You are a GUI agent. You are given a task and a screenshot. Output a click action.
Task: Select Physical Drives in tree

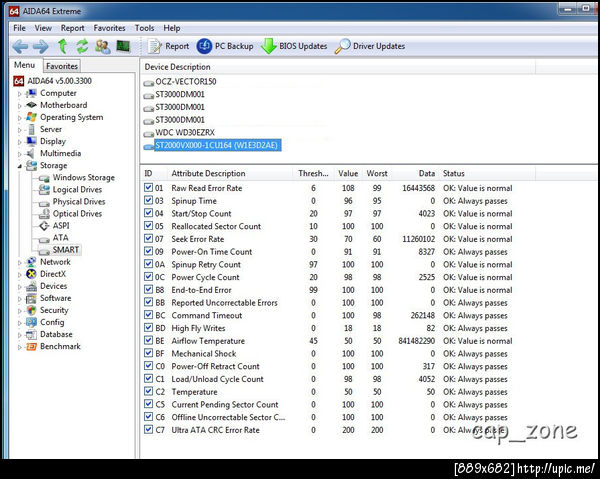pyautogui.click(x=79, y=202)
